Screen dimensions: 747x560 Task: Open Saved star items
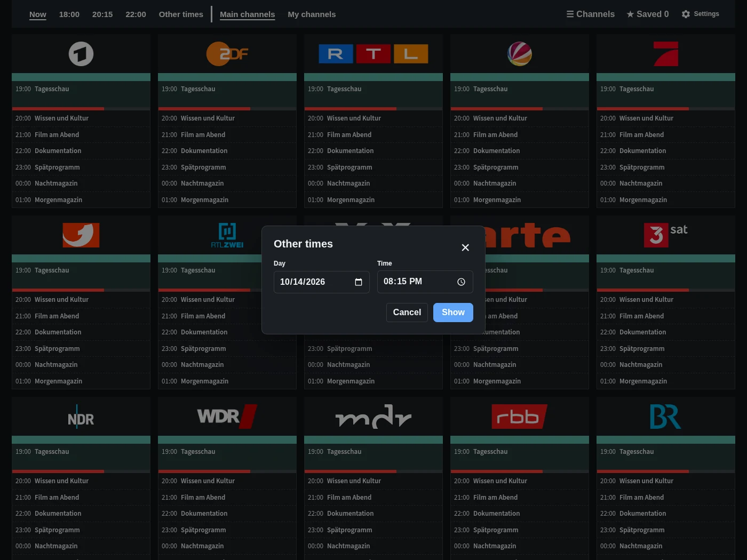(x=648, y=14)
